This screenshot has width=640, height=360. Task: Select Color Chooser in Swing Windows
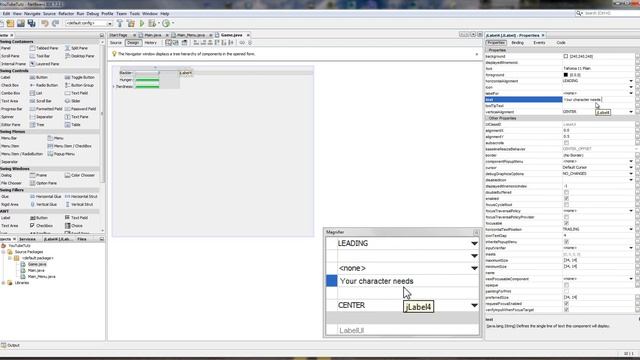pos(80,175)
